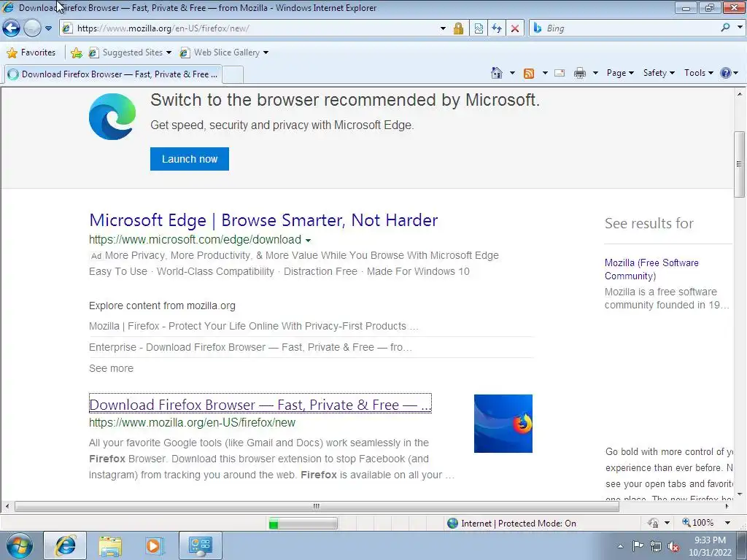Click the muted volume tray icon
This screenshot has height=560, width=747.
[x=673, y=546]
